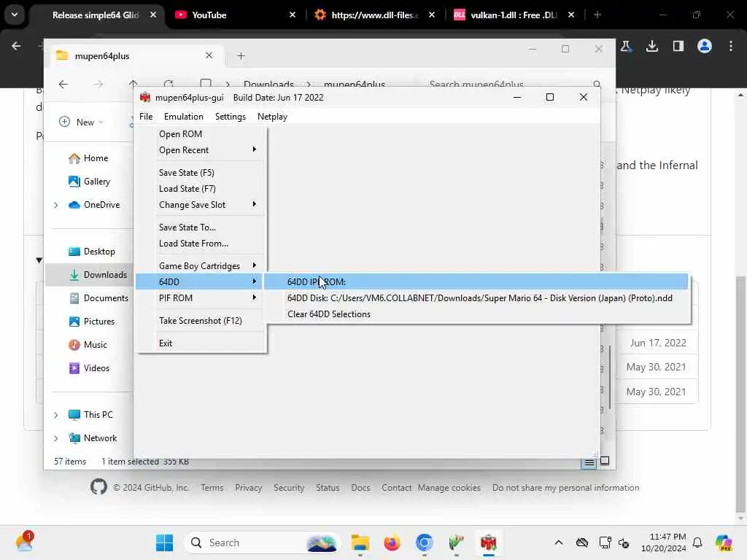Add a new File Explorer tab
The height and width of the screenshot is (560, 747).
coord(241,56)
